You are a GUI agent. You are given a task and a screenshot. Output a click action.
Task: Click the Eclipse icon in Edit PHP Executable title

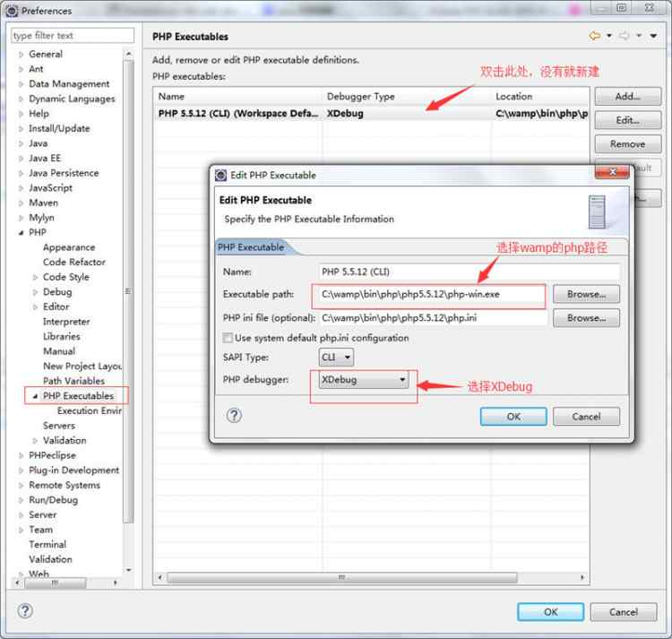point(220,175)
